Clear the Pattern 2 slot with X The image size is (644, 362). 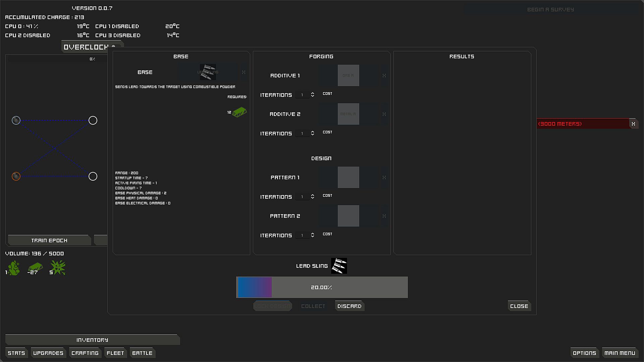coord(384,216)
